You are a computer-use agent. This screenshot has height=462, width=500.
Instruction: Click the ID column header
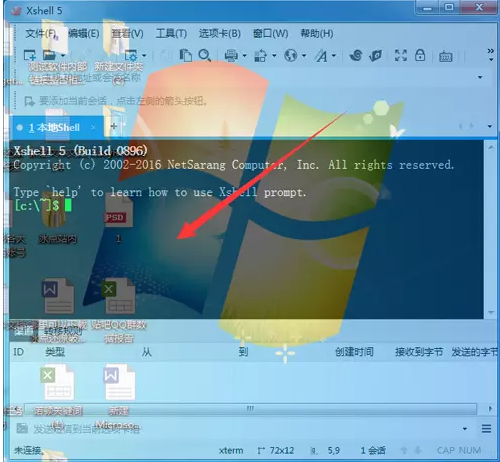(x=18, y=352)
